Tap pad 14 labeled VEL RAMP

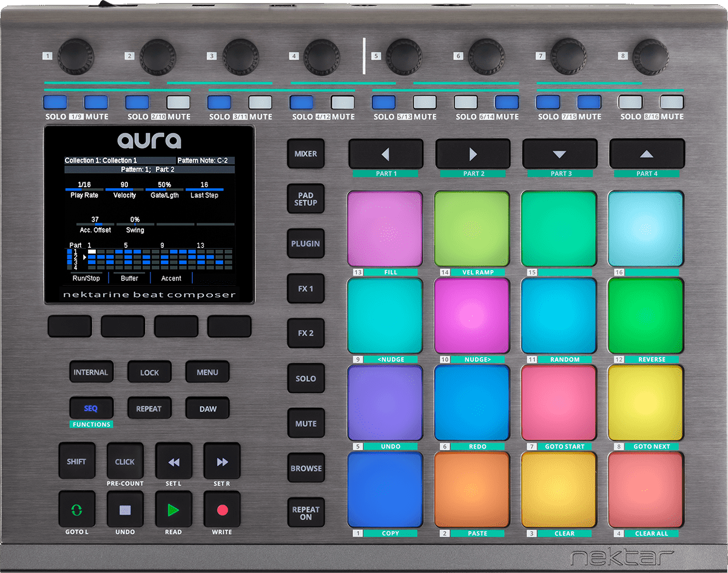[x=472, y=229]
